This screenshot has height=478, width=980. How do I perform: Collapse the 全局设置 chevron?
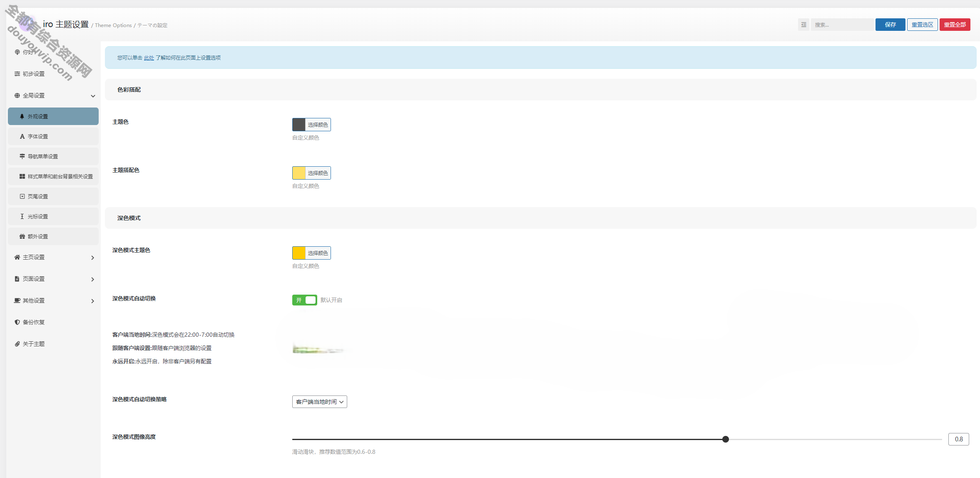click(93, 96)
